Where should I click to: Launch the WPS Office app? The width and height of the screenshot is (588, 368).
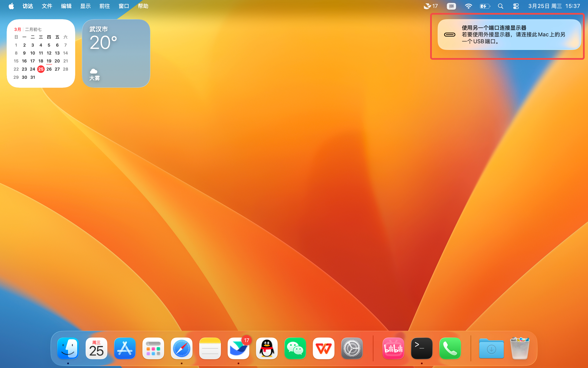(324, 348)
